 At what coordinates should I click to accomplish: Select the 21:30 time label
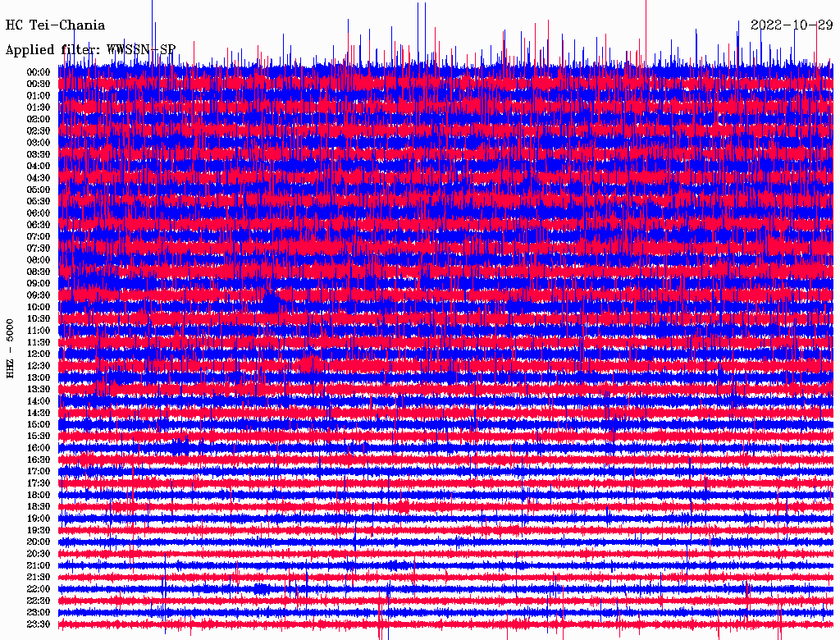click(39, 578)
